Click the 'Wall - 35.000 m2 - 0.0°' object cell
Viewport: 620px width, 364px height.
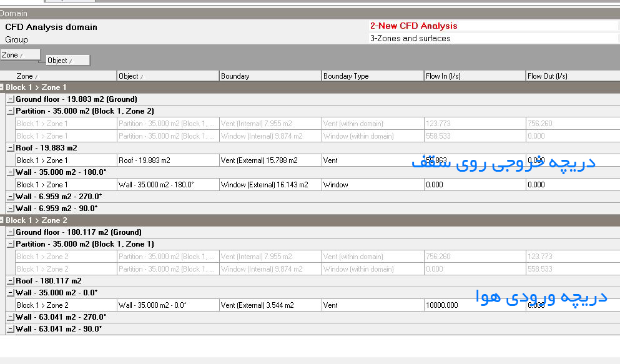[x=168, y=305]
